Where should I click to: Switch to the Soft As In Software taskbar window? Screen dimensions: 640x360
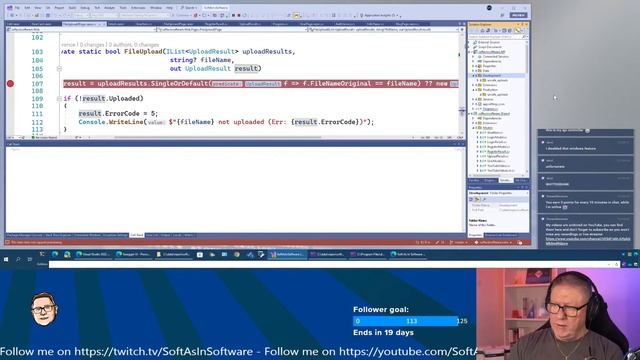coord(408,254)
